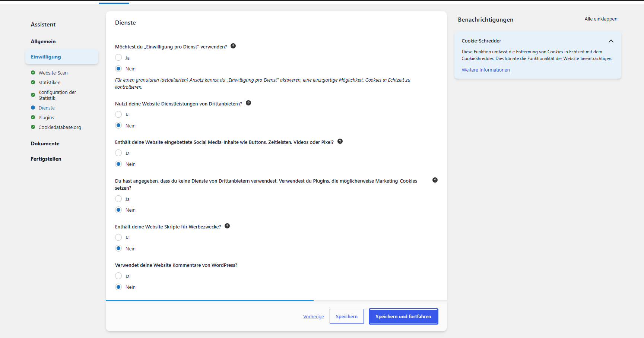Open help icon beside Marketing-Cookies plugins question

[435, 180]
